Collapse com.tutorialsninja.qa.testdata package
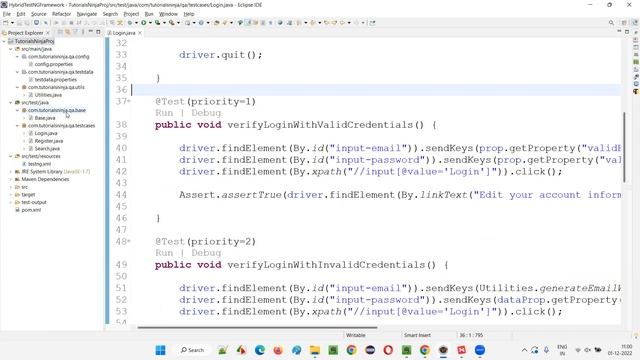 17,72
